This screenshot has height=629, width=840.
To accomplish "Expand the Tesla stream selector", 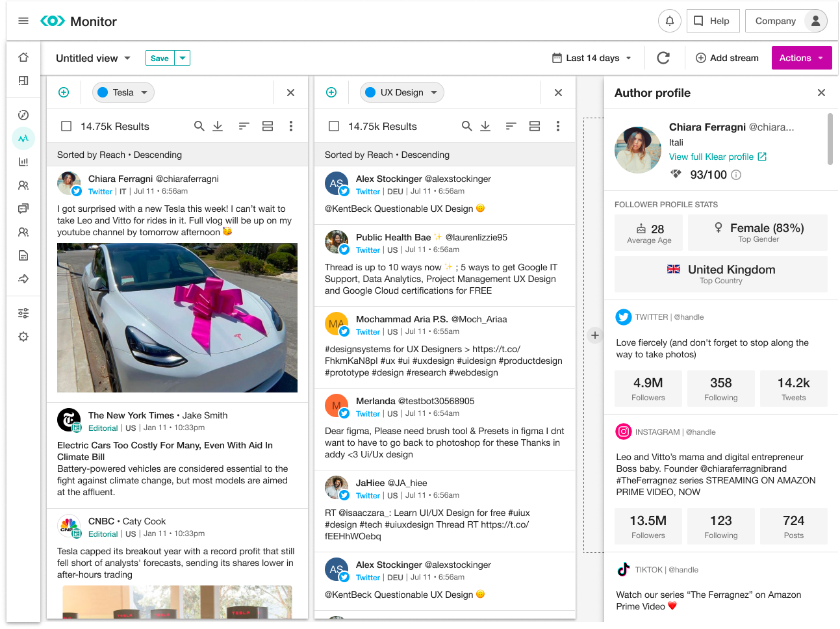I will tap(123, 92).
